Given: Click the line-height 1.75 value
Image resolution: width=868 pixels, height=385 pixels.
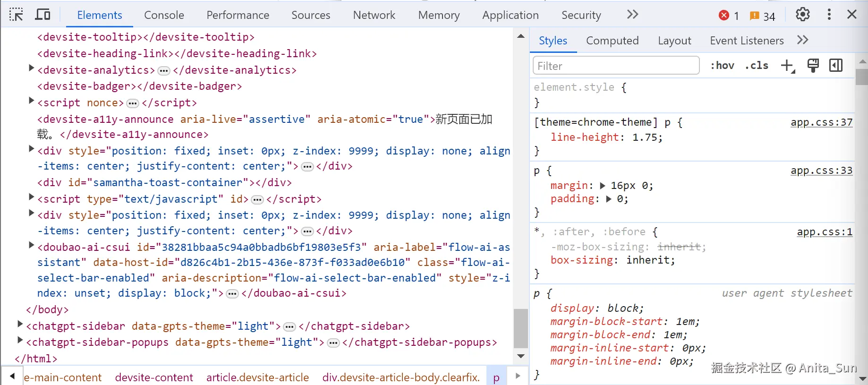Looking at the screenshot, I should pyautogui.click(x=646, y=137).
